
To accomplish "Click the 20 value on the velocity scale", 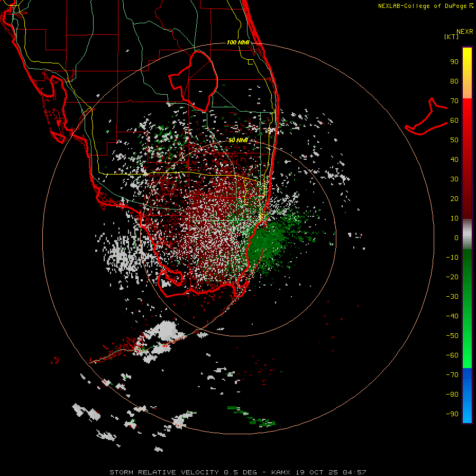I will click(454, 198).
